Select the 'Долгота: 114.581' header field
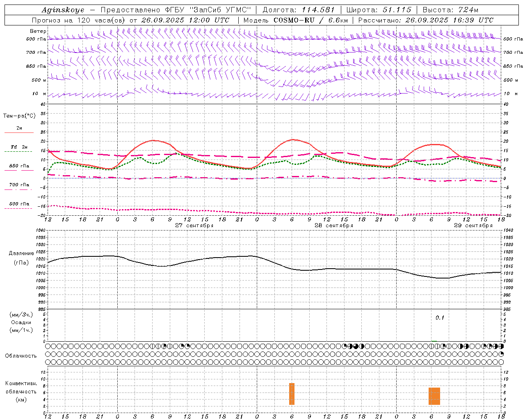The width and height of the screenshot is (525, 420). (x=299, y=10)
